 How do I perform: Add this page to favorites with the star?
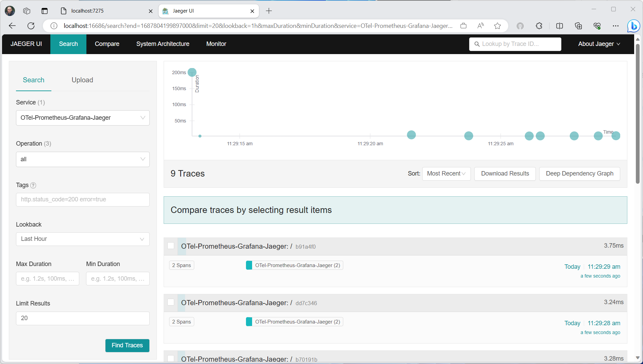(x=497, y=26)
